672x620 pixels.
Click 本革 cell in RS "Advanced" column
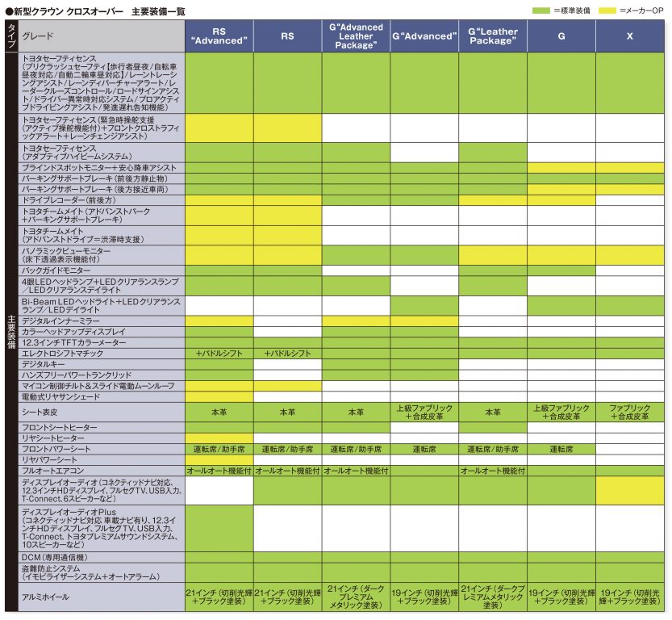coord(219,412)
